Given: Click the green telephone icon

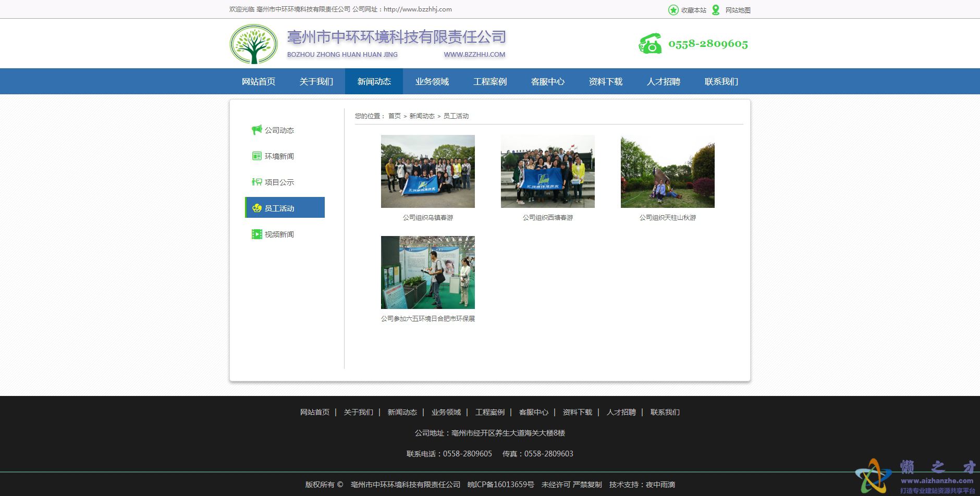Looking at the screenshot, I should click(650, 44).
